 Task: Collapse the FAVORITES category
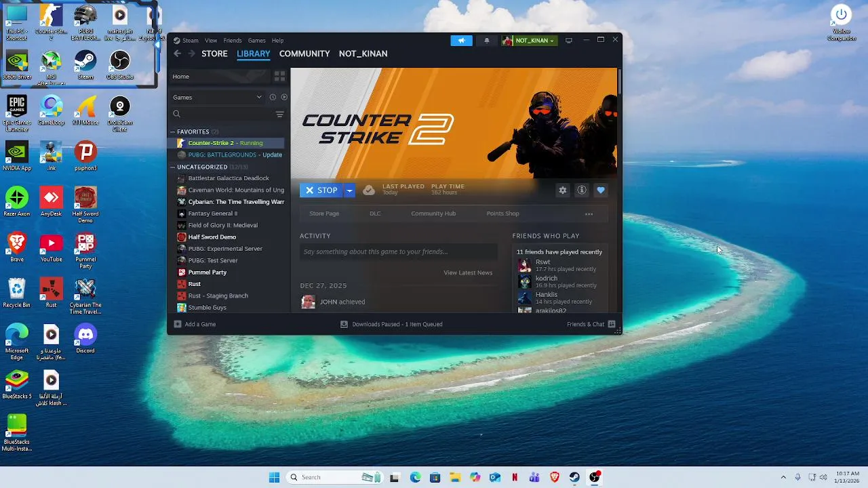pyautogui.click(x=172, y=132)
